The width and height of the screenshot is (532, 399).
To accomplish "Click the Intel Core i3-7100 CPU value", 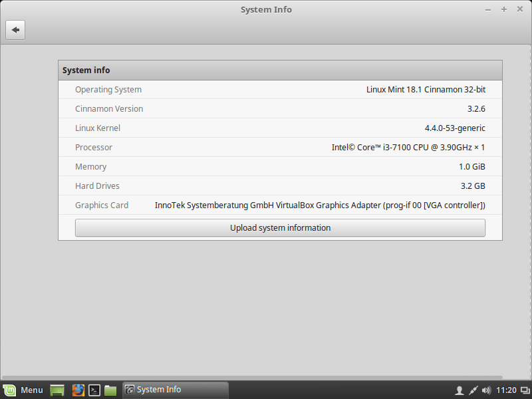I will point(408,148).
